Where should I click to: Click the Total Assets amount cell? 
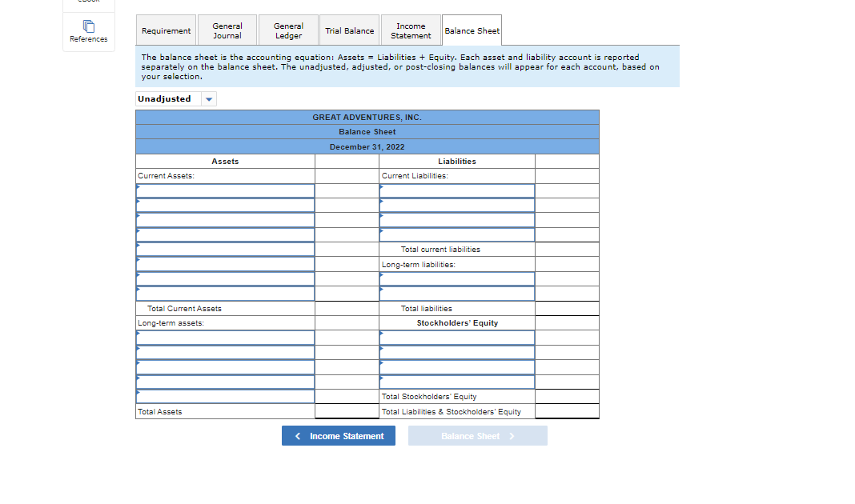(x=347, y=411)
